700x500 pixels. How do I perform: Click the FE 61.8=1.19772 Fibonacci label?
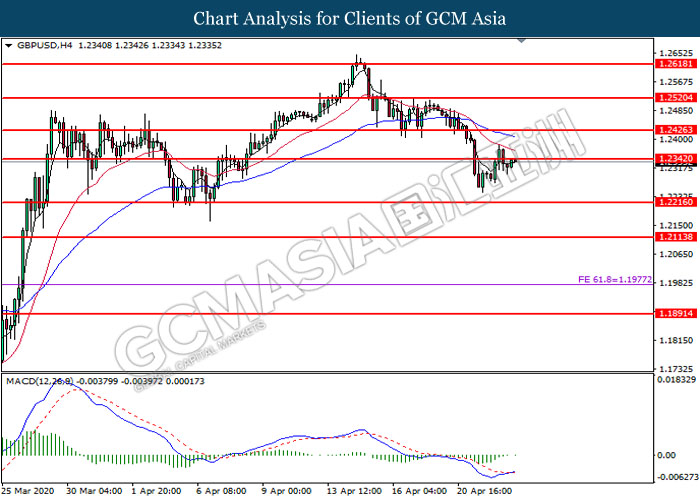coord(615,280)
